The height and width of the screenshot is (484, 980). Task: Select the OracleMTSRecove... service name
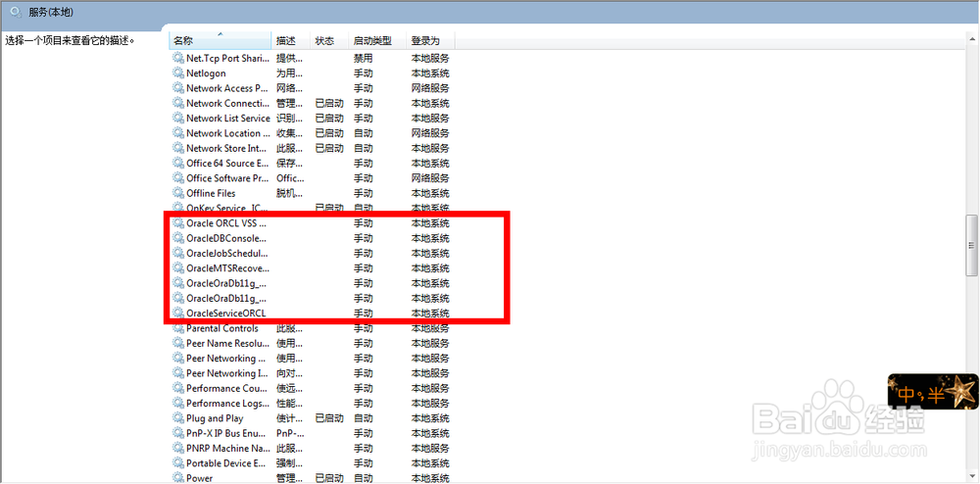pyautogui.click(x=228, y=267)
